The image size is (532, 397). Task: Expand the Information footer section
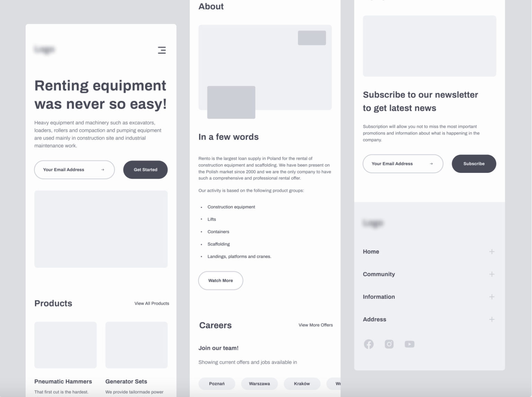[x=491, y=297]
